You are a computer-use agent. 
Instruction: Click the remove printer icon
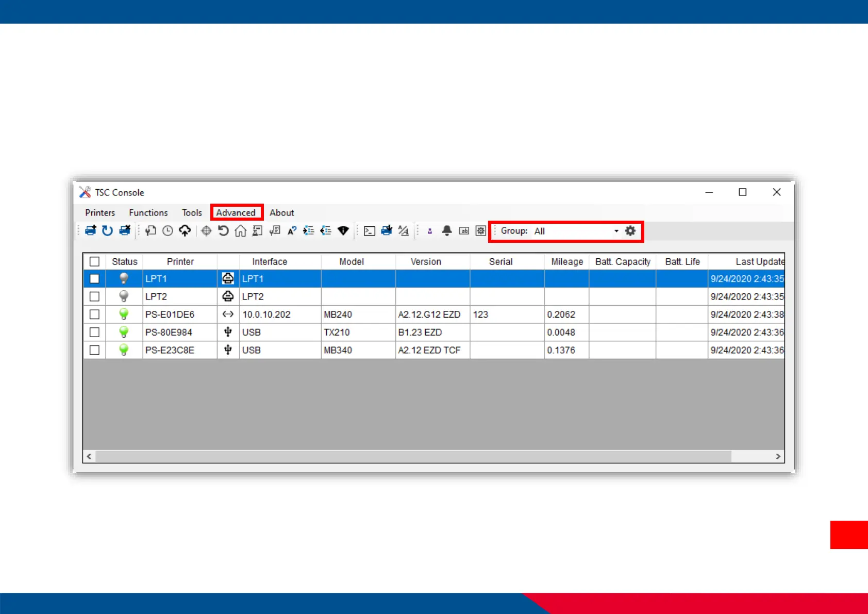pyautogui.click(x=125, y=230)
